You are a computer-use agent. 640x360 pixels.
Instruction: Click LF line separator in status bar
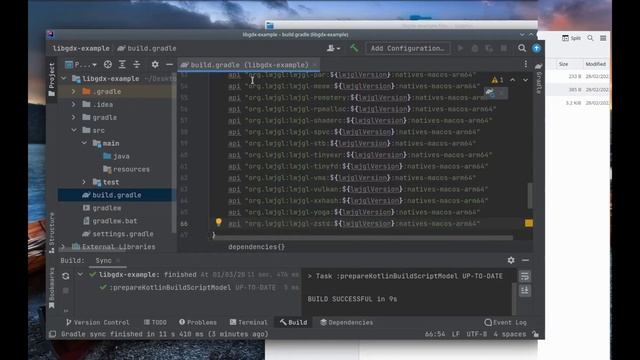point(456,334)
